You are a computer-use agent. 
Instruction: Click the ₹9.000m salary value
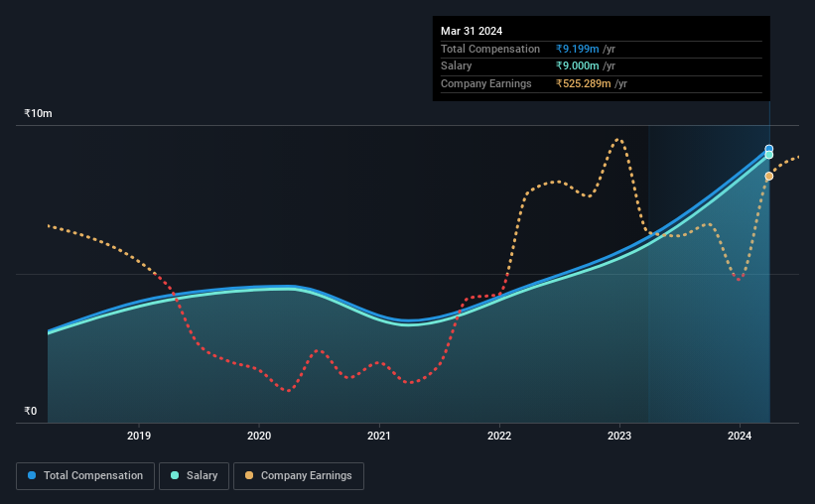coord(578,66)
